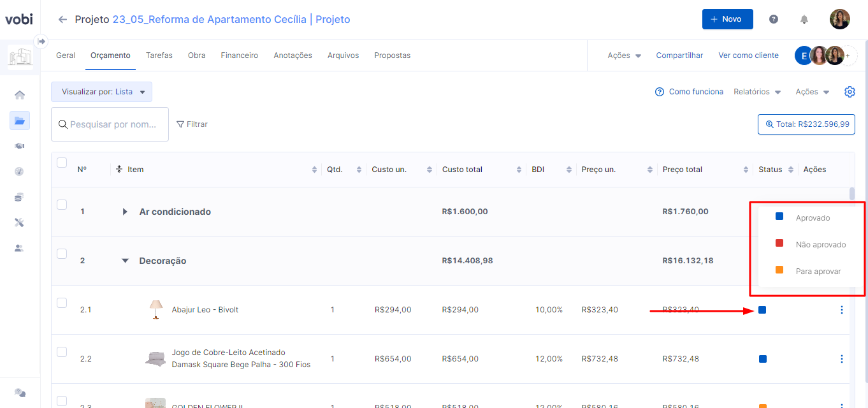Toggle the select-all header checkbox

pos(62,163)
